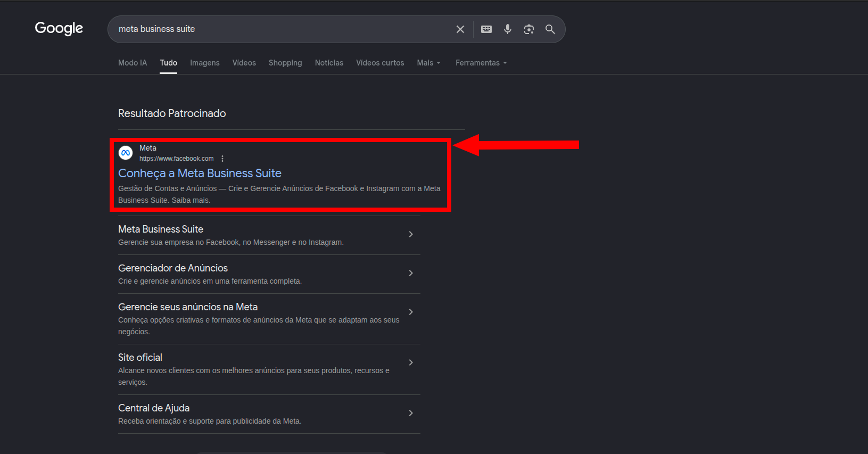
Task: Click the magnifying glass search icon
Action: coord(550,29)
